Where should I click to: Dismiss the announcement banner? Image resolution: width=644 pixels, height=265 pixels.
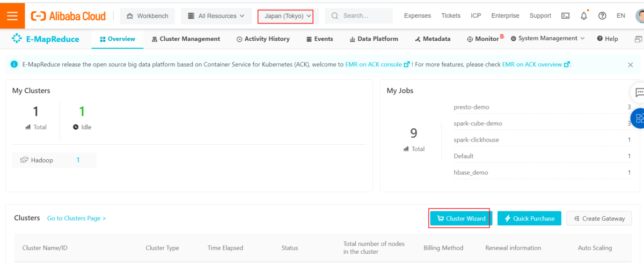coord(631,65)
